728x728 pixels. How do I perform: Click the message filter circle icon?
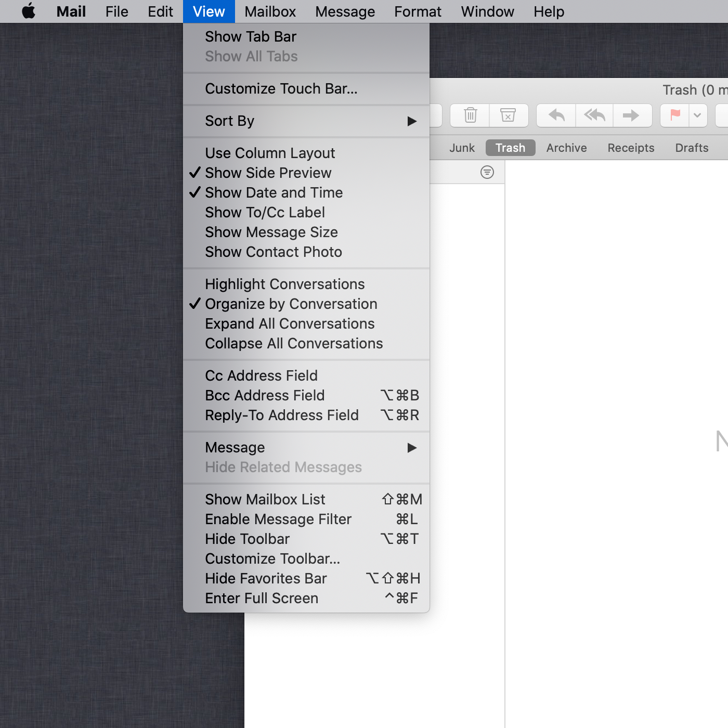tap(487, 172)
